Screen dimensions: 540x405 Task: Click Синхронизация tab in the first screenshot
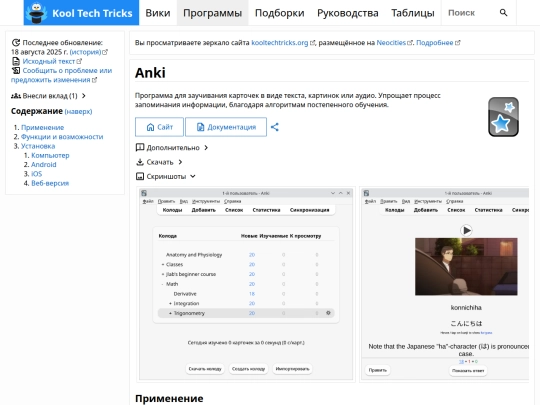tap(310, 210)
